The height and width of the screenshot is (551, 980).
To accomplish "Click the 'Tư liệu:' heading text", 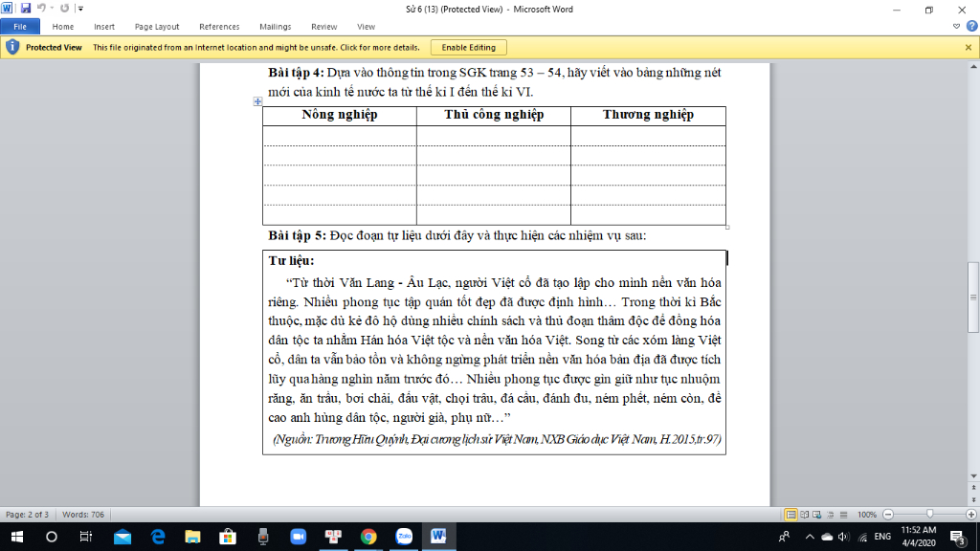I will tap(291, 261).
